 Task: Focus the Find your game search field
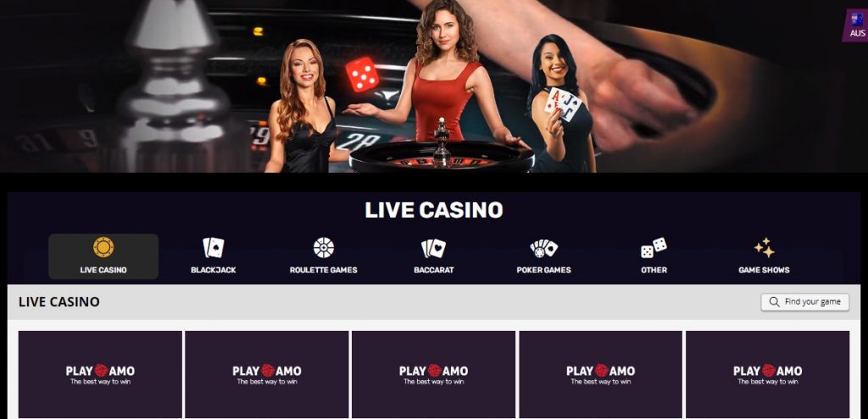(x=805, y=302)
